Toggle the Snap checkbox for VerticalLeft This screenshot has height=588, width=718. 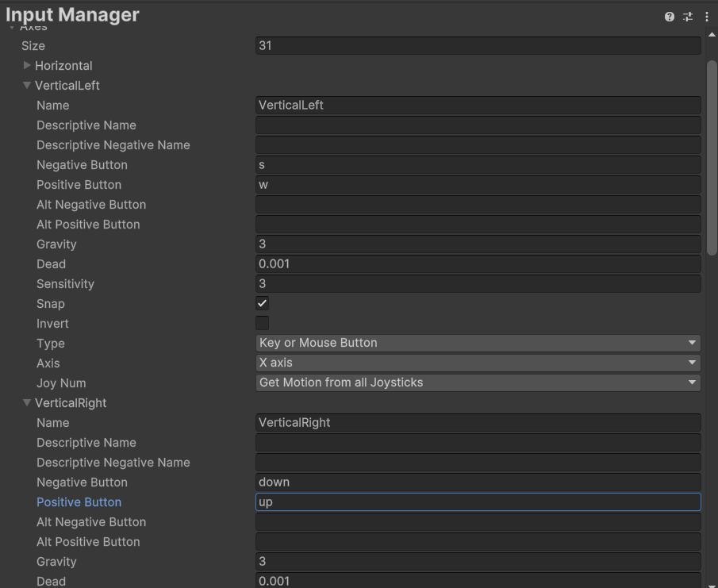tap(262, 303)
